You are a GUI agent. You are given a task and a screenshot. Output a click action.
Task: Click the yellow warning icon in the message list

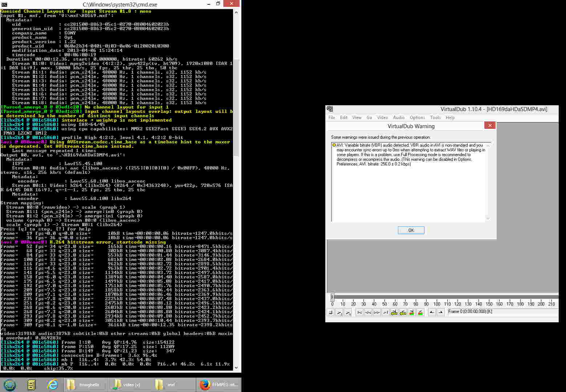tap(334, 145)
